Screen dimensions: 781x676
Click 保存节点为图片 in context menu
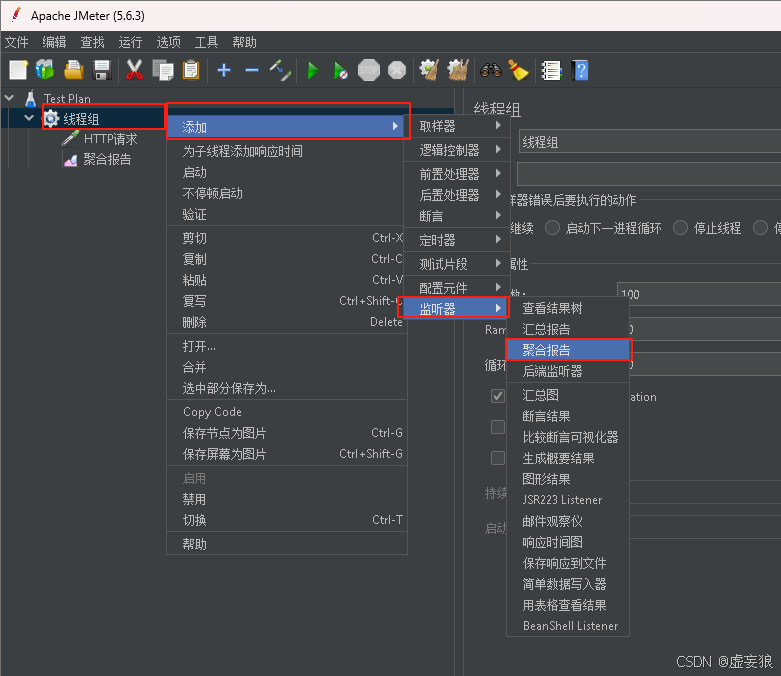pos(287,433)
